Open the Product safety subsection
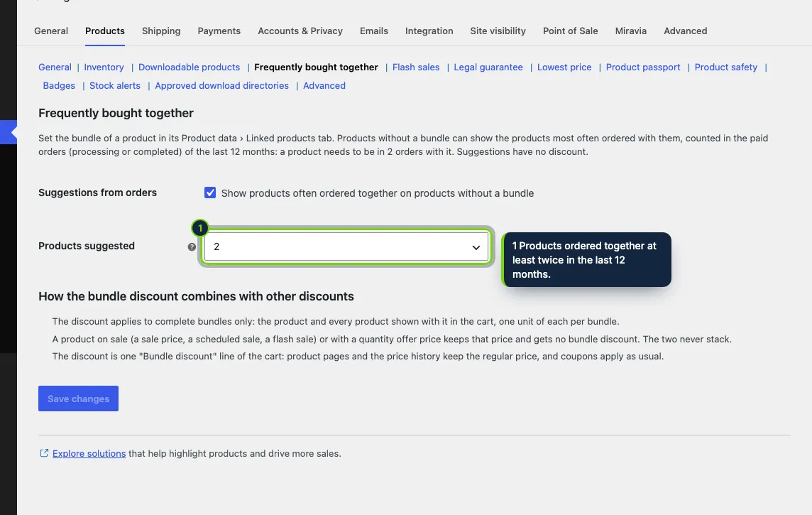The width and height of the screenshot is (812, 515). [725, 67]
